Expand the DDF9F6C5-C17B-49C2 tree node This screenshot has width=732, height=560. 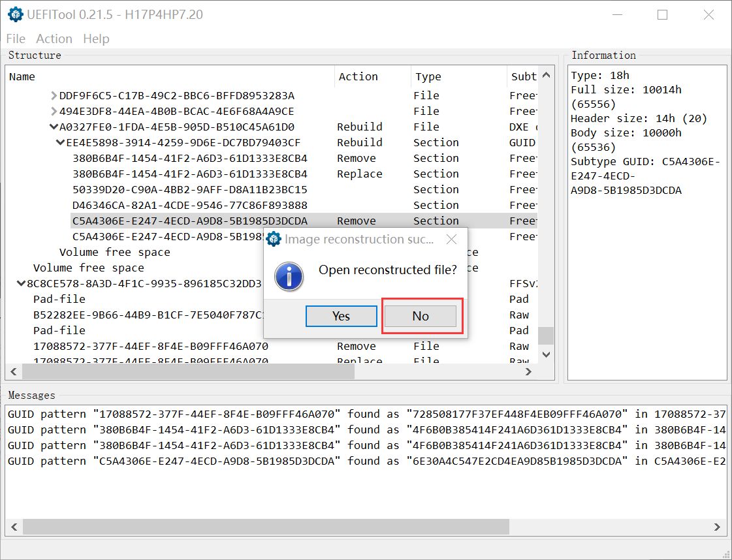54,96
